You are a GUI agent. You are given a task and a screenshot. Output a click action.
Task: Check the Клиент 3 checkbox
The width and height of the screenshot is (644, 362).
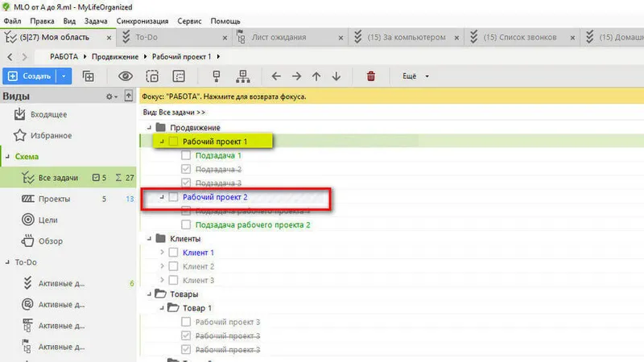(174, 280)
